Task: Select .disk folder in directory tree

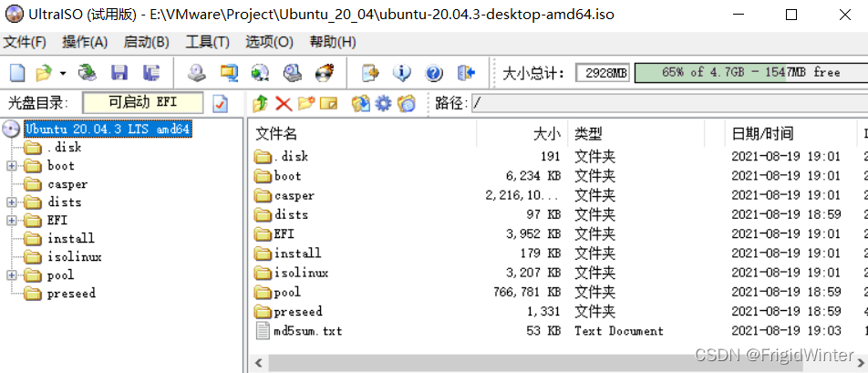Action: (x=64, y=147)
